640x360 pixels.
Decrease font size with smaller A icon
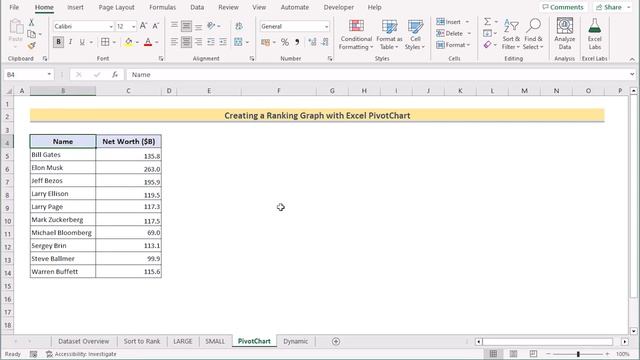(156, 26)
